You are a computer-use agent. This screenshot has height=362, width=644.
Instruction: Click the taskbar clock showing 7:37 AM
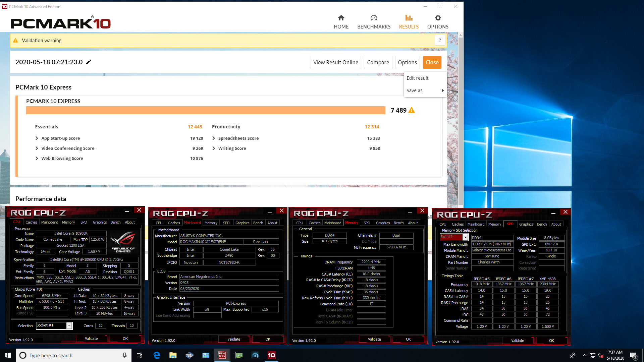click(x=615, y=355)
